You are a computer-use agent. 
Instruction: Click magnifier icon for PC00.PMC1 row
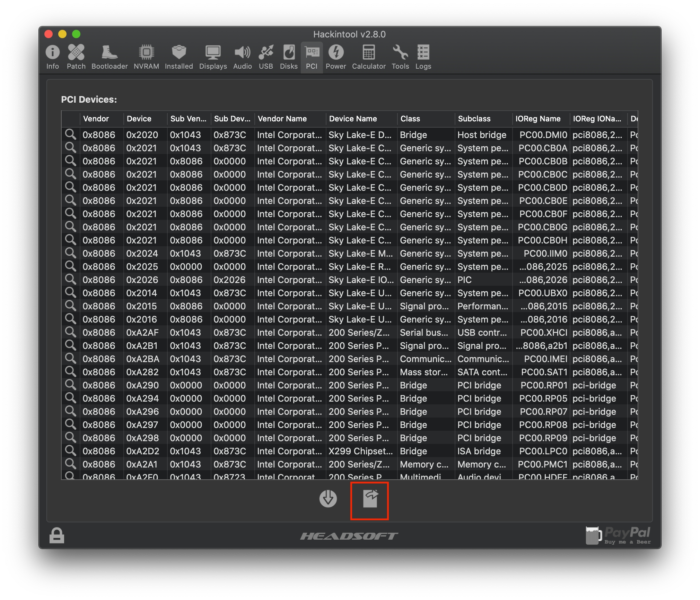coord(71,464)
